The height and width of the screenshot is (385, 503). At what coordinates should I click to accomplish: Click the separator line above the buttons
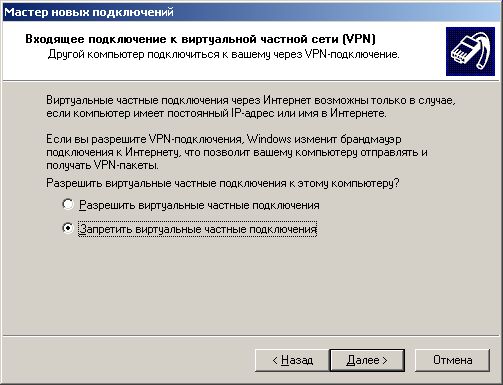(x=251, y=335)
